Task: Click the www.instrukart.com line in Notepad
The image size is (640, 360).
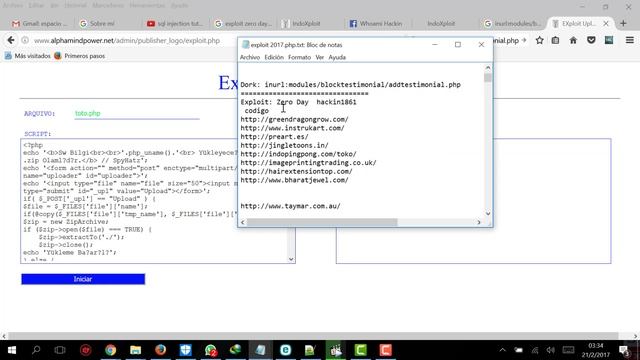Action: 292,128
